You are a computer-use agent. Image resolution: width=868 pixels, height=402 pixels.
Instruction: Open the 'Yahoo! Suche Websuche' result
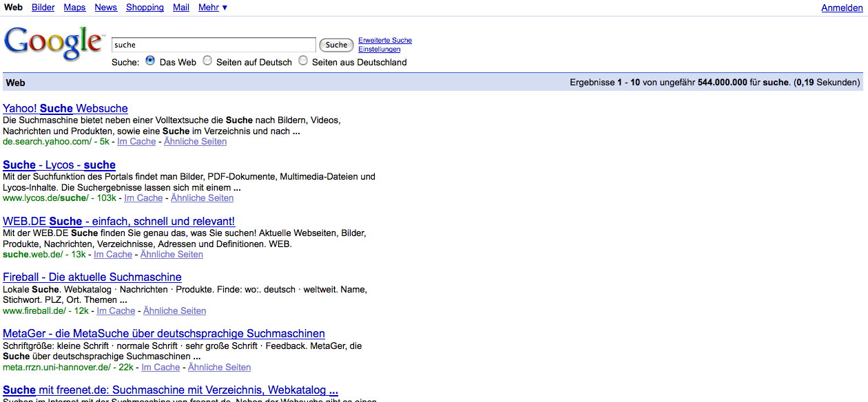(x=65, y=109)
